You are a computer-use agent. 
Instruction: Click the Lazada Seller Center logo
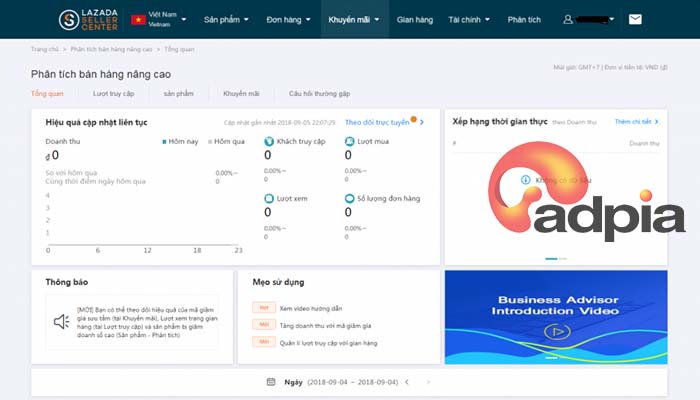[88, 20]
